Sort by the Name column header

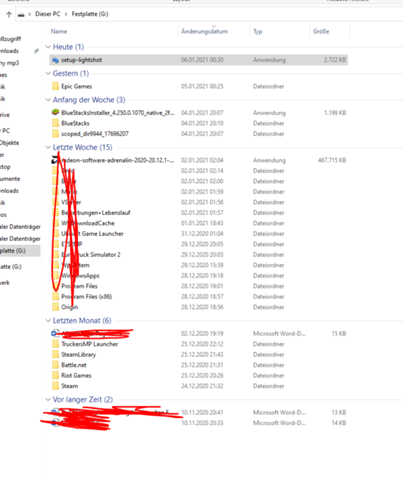tap(59, 31)
